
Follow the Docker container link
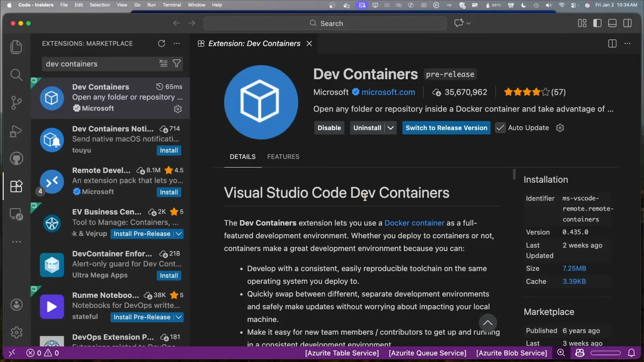414,223
